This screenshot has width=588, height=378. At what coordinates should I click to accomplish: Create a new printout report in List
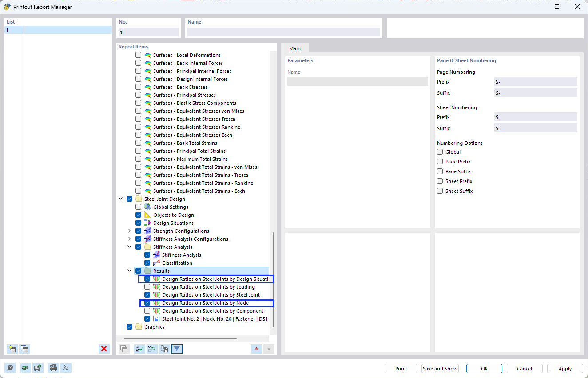click(x=12, y=349)
